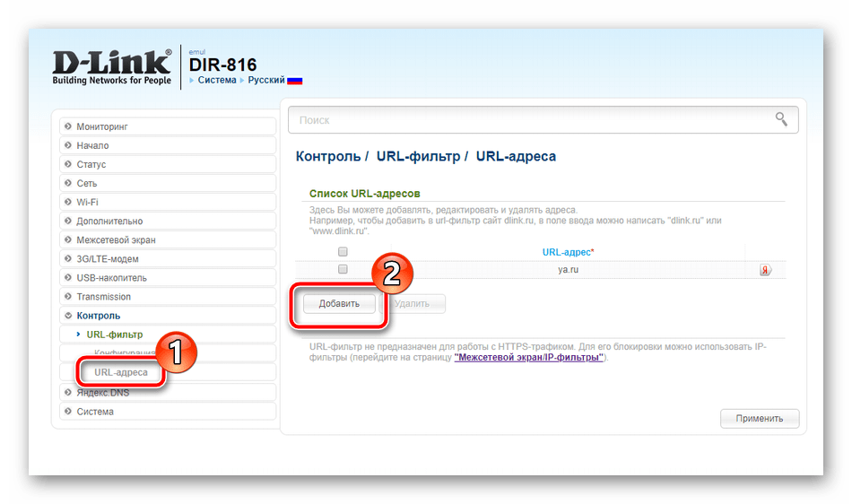Collapse the Контроль menu section
Screen dimensions: 852x504
[168, 316]
